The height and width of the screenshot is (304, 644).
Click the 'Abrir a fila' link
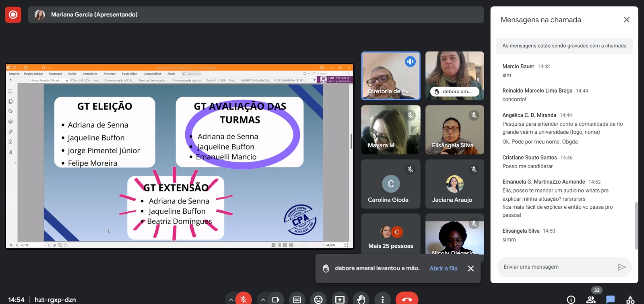pos(443,268)
